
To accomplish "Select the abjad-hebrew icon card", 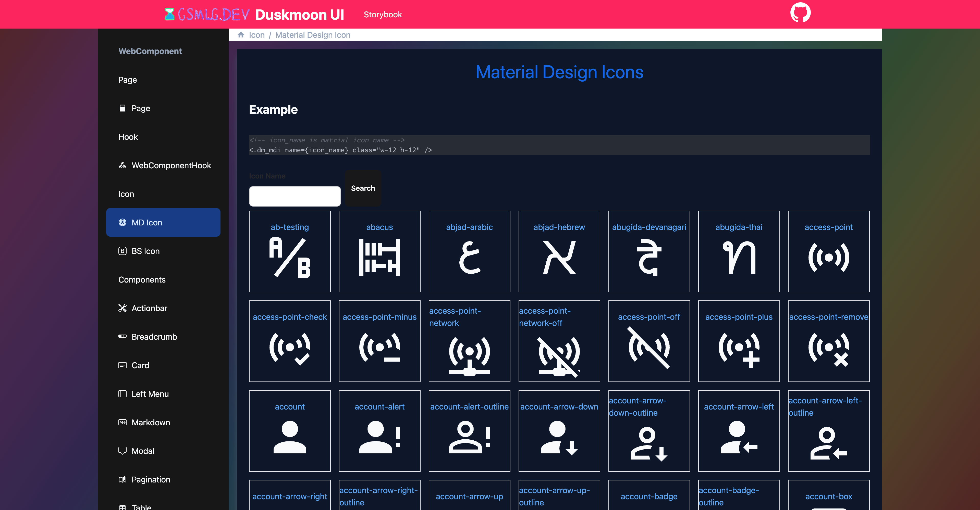I will (559, 251).
